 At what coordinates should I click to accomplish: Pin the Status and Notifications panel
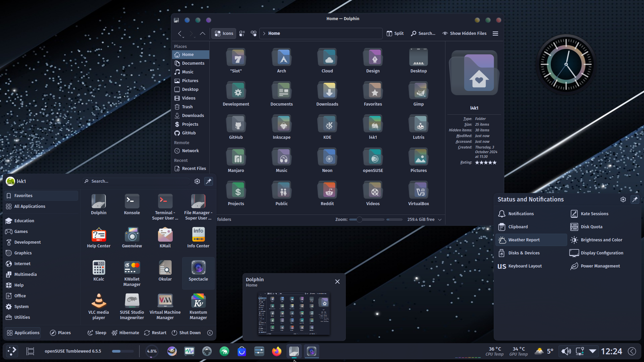(x=635, y=199)
